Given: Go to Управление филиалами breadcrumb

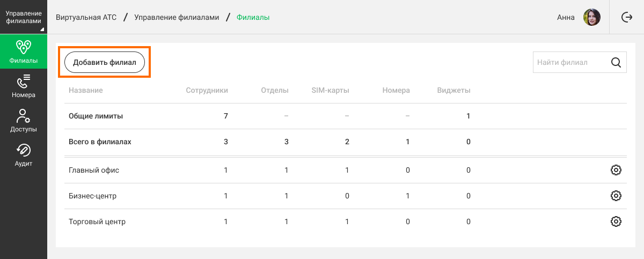Looking at the screenshot, I should (x=177, y=17).
